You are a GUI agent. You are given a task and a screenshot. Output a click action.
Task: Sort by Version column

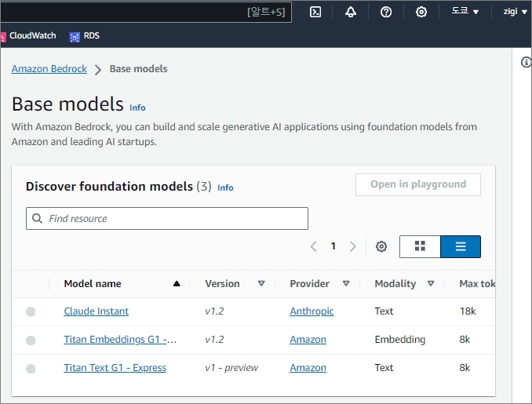(x=235, y=283)
